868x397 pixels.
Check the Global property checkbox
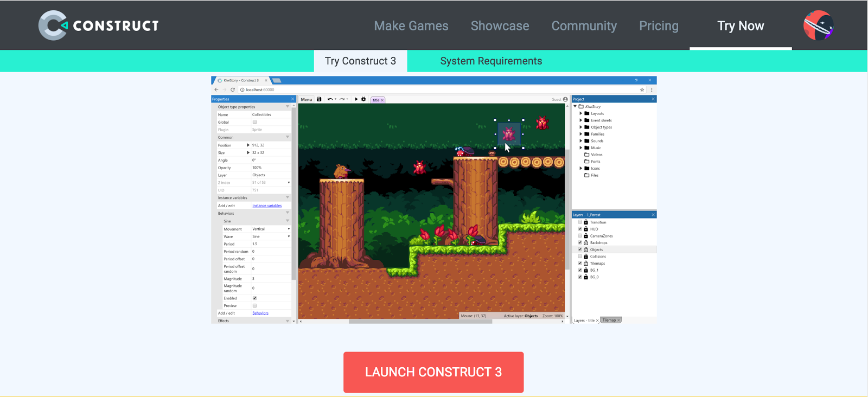(254, 122)
